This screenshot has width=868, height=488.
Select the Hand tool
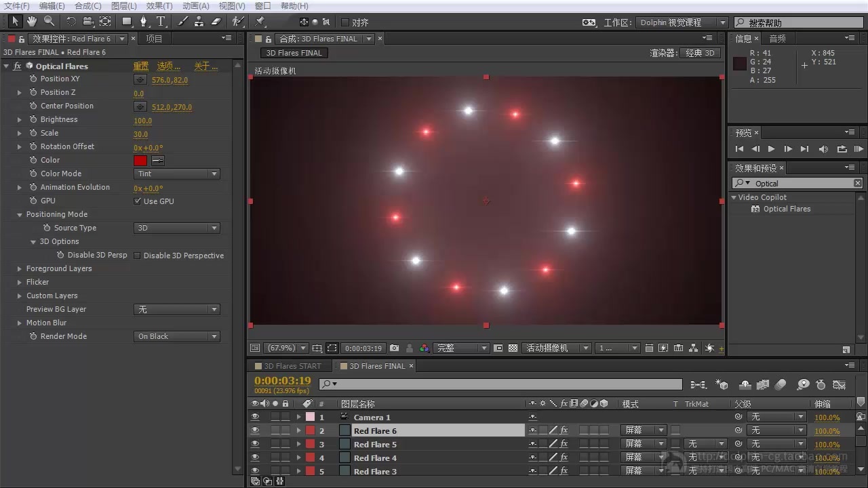point(32,22)
